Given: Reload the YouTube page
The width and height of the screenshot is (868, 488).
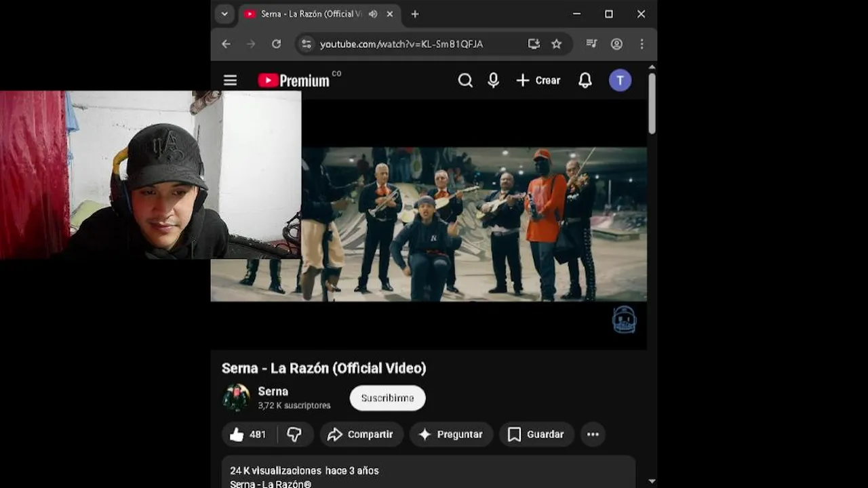Looking at the screenshot, I should (276, 44).
